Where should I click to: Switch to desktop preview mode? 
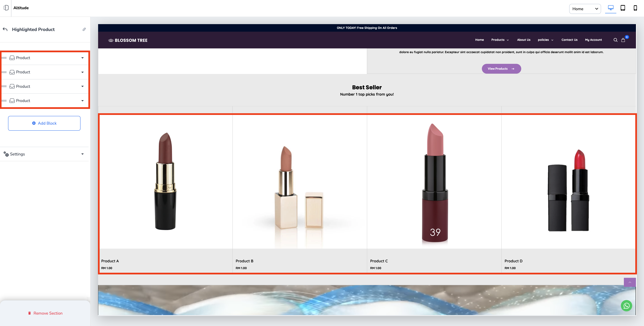(610, 8)
